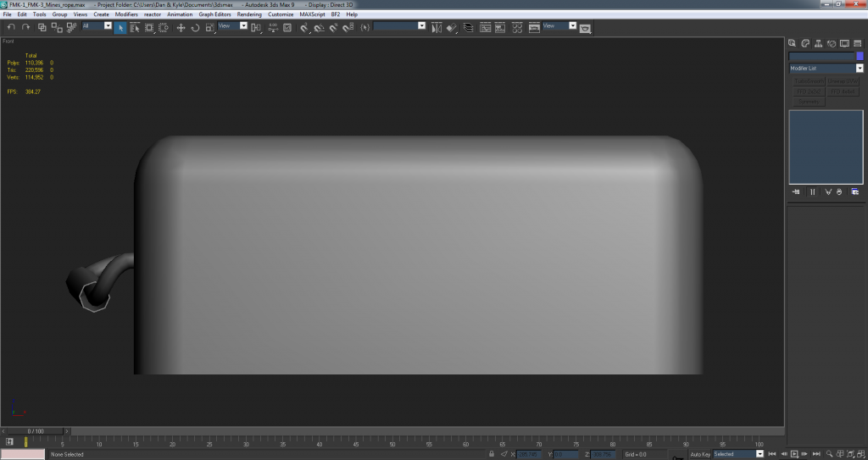
Task: Open the Display panel tab icon
Action: pos(845,43)
